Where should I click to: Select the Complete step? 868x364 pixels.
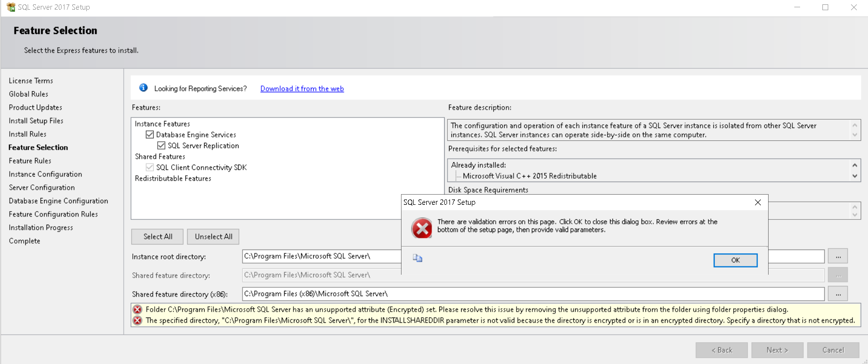[x=24, y=241]
